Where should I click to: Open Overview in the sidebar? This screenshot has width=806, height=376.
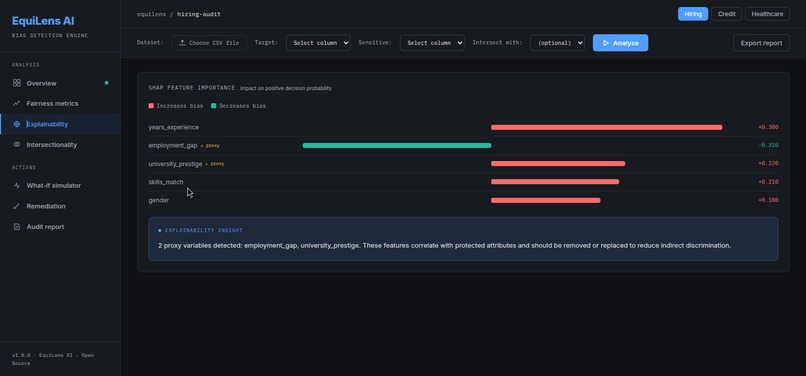(60, 83)
